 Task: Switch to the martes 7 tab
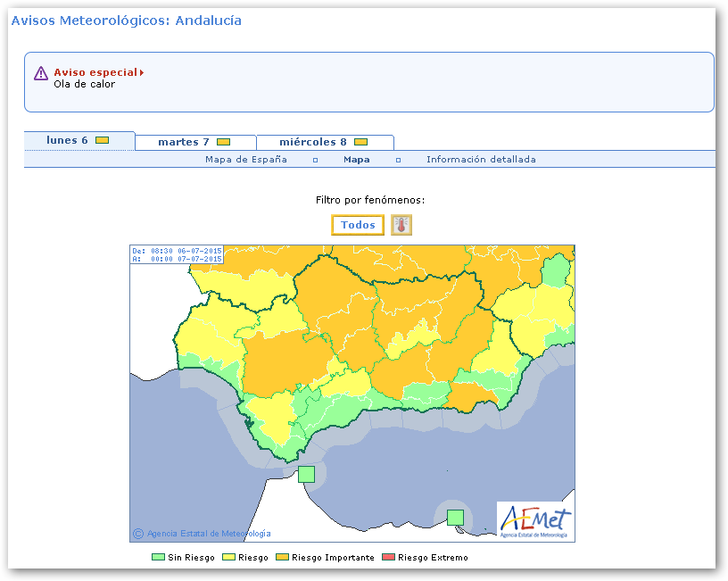[184, 142]
